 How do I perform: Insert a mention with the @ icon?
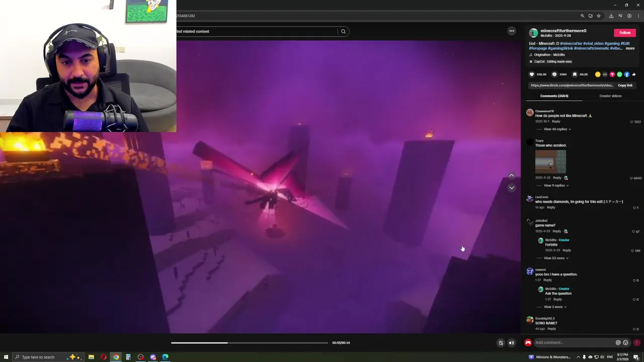point(618,343)
